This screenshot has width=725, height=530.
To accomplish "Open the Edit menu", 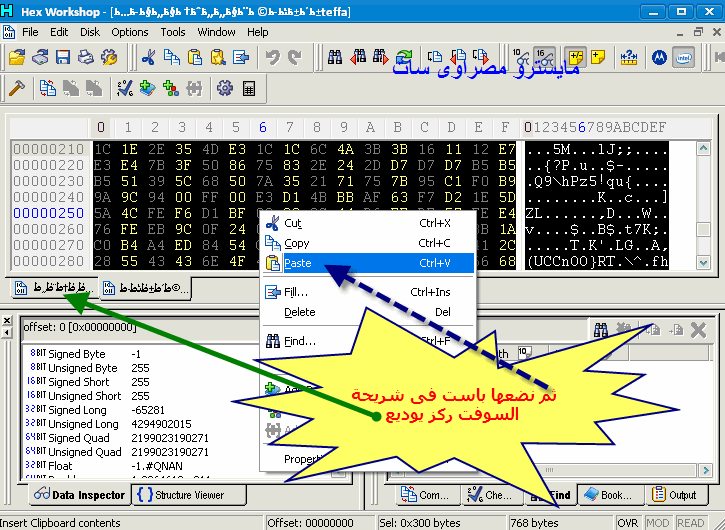I will click(59, 32).
